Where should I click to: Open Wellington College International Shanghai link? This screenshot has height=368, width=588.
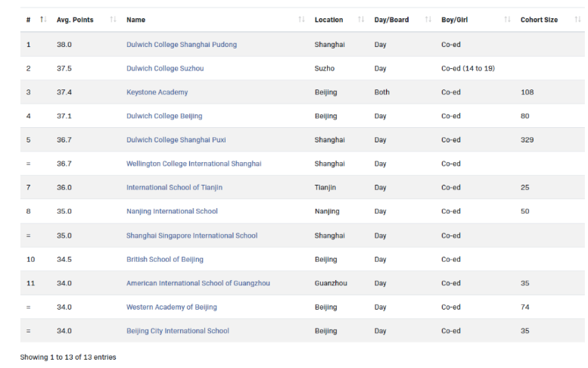click(x=194, y=164)
